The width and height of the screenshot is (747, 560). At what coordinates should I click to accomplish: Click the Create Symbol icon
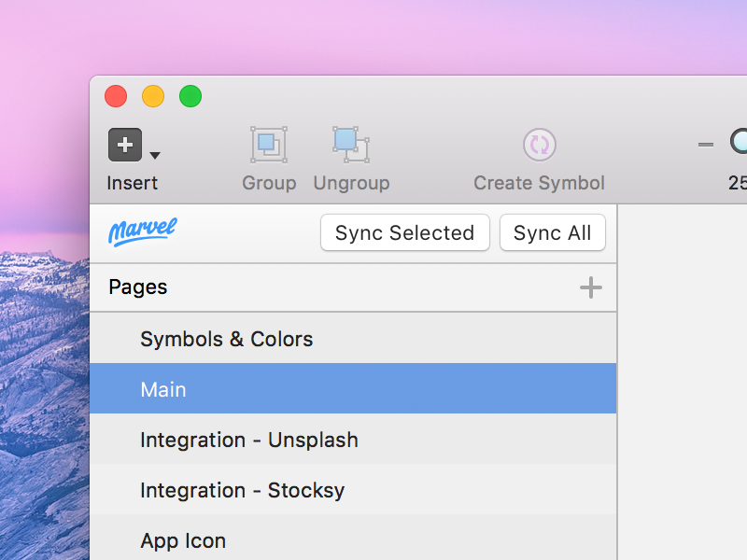coord(539,145)
